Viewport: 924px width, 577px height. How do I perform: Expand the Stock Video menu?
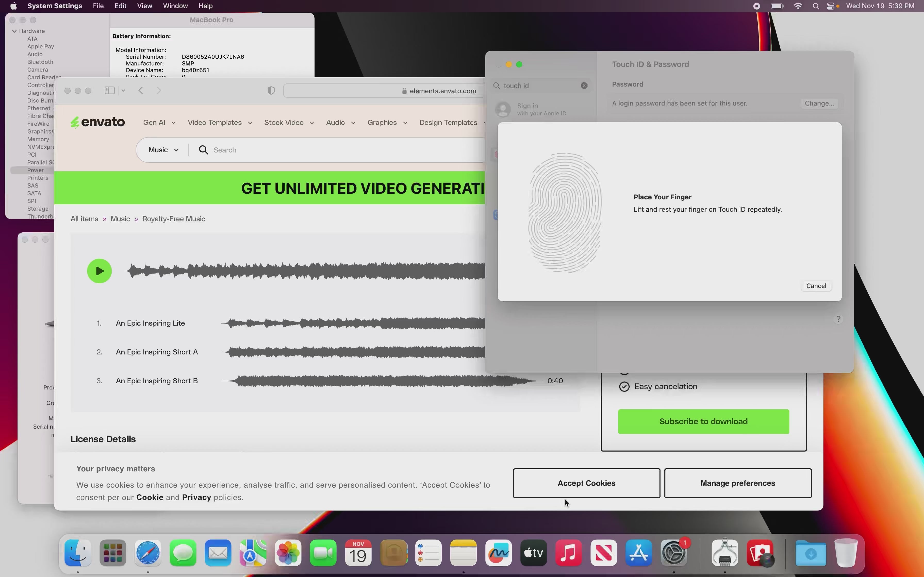(x=289, y=123)
